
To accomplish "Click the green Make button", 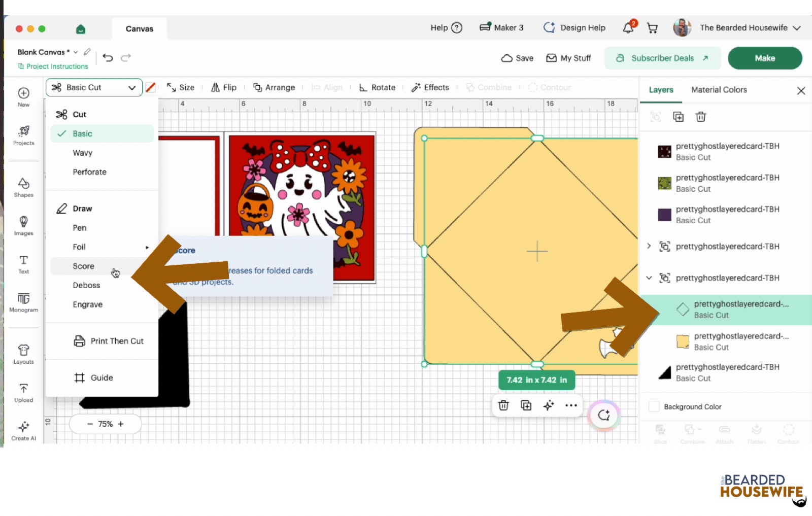I will click(x=765, y=58).
